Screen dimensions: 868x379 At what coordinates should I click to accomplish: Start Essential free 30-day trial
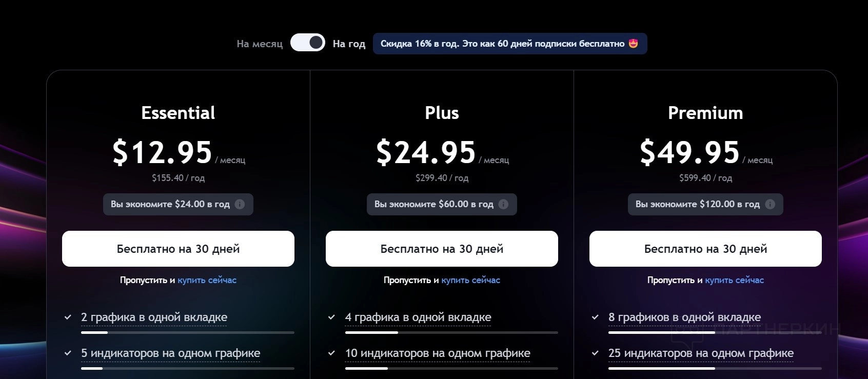pyautogui.click(x=178, y=249)
